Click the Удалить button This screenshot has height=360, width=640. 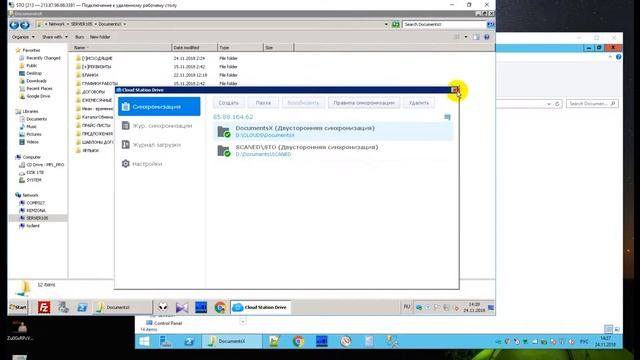[x=419, y=103]
